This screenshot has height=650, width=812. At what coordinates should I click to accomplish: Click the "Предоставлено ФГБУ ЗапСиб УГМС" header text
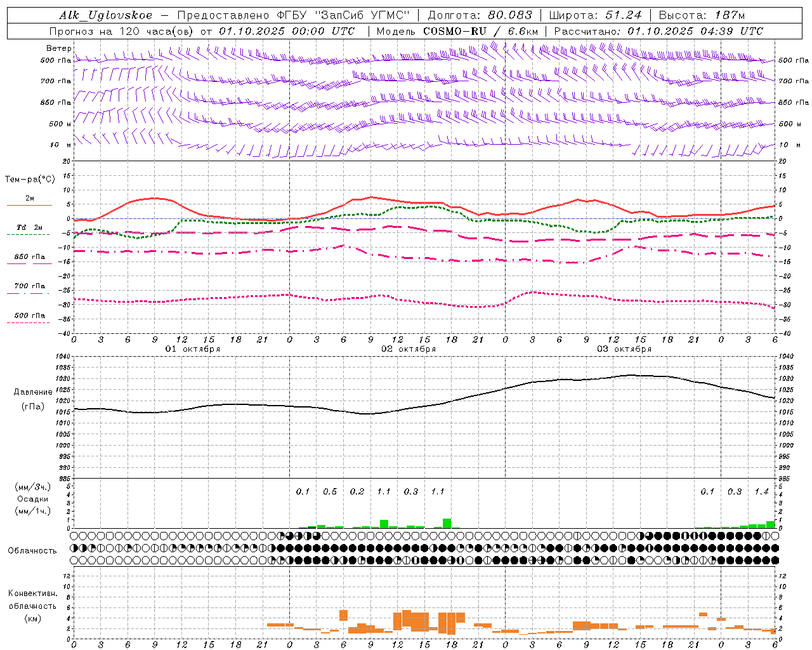[x=294, y=15]
